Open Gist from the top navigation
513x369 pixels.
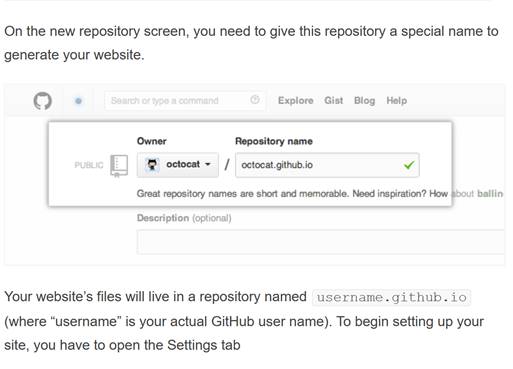point(334,101)
